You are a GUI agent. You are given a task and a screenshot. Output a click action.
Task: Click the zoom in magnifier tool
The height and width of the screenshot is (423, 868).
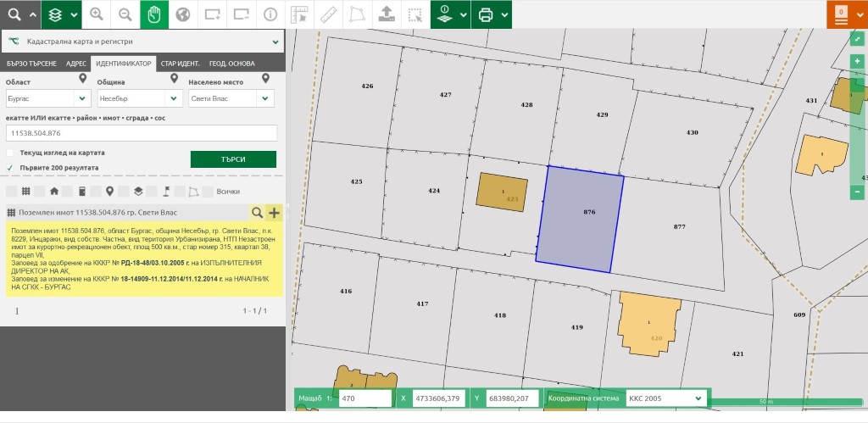coord(96,14)
